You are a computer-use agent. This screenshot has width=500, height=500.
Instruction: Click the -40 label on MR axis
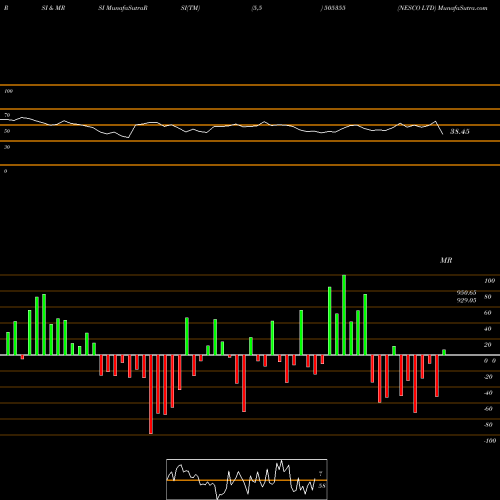click(x=488, y=393)
